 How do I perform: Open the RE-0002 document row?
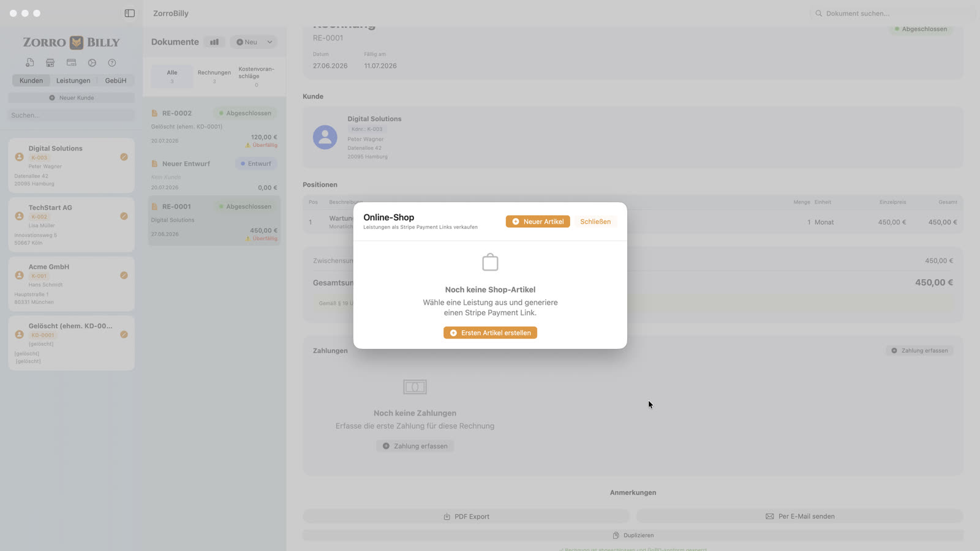coord(214,127)
